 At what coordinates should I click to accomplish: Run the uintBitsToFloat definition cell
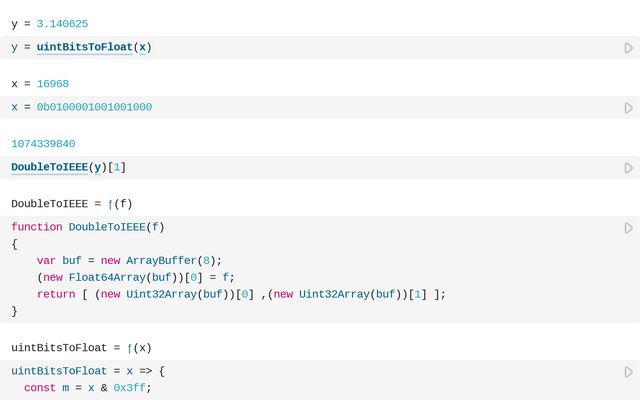628,372
